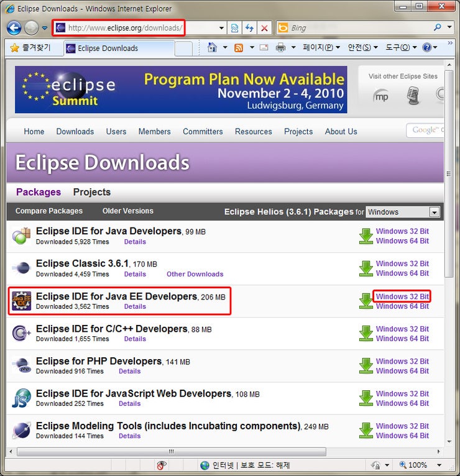460x476 pixels.
Task: Click the blue Help question mark icon
Action: (x=426, y=48)
